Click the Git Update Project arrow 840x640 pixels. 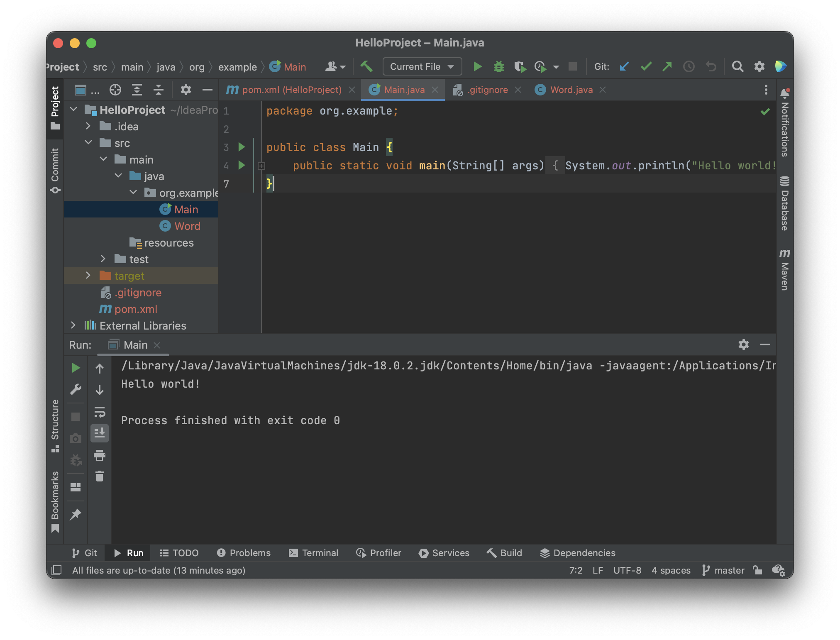point(624,66)
